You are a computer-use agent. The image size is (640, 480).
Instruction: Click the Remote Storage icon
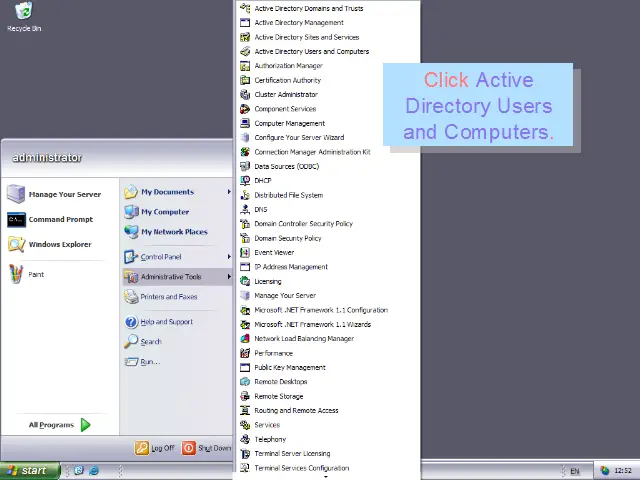(x=245, y=396)
